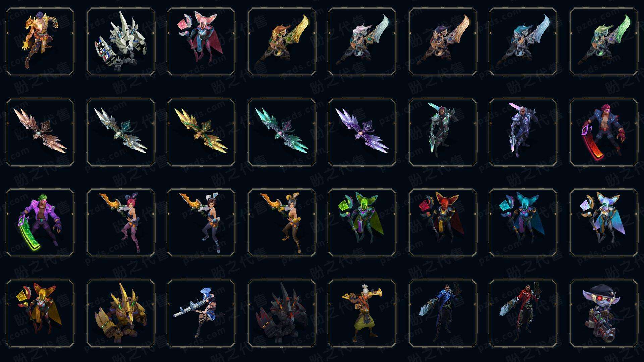The width and height of the screenshot is (644, 362).
Task: Choose the pink-eared mage with red cape
Action: point(201,42)
